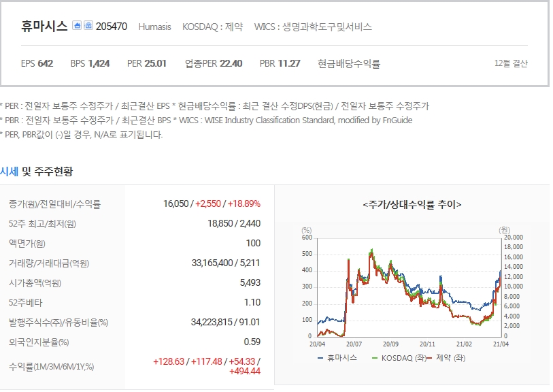Select the closing price 16,050
Image resolution: width=553 pixels, height=392 pixels.
coord(176,203)
